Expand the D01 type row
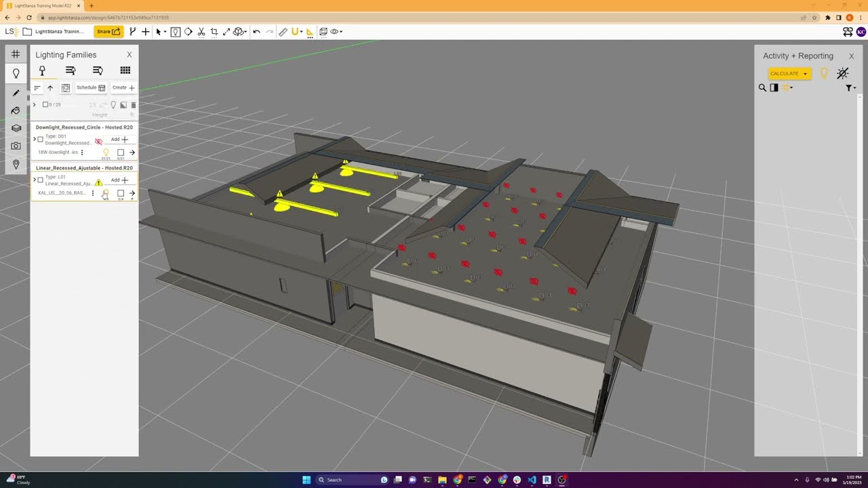868x488 pixels. [x=35, y=140]
